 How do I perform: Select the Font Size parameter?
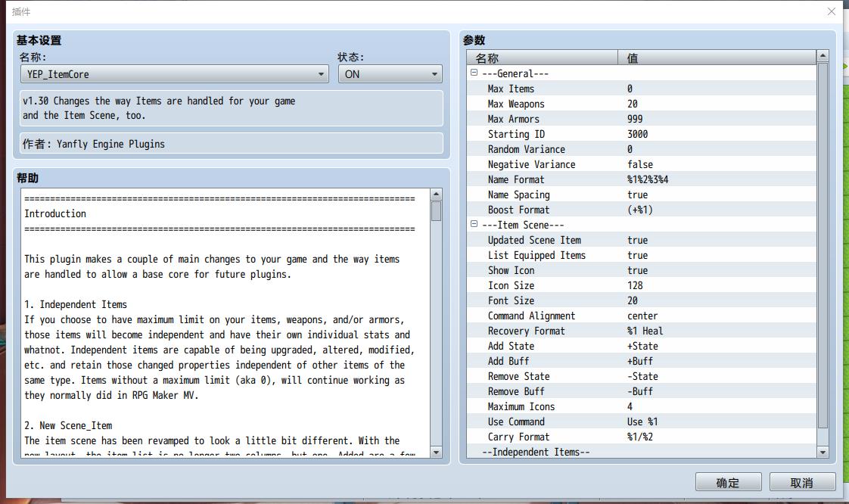642,301
